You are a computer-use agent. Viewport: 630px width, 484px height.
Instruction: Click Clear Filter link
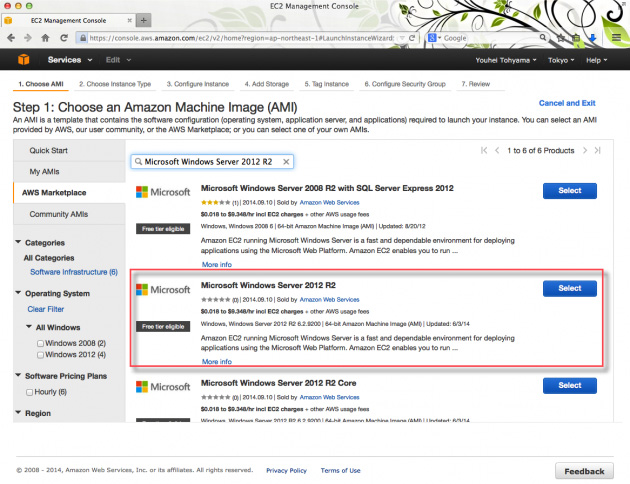[46, 309]
